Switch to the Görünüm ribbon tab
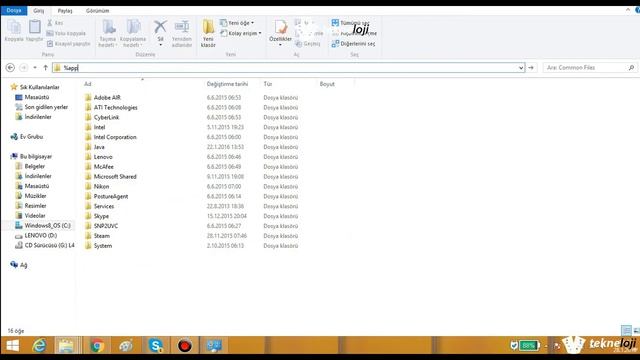The height and width of the screenshot is (360, 640). (98, 11)
